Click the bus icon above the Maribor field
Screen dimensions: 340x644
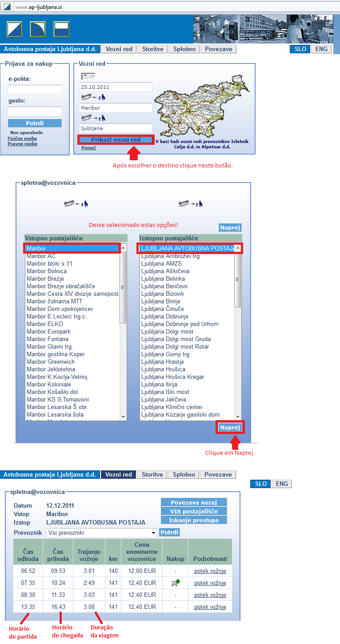tap(93, 97)
